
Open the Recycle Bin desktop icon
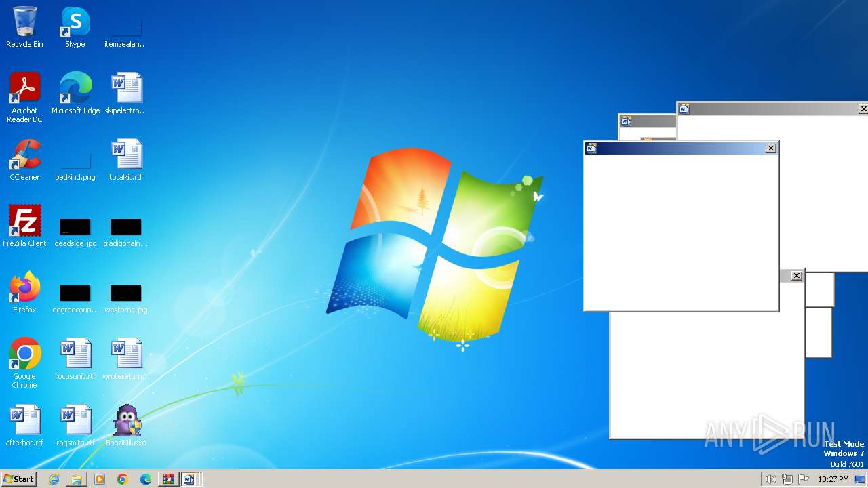[x=24, y=27]
